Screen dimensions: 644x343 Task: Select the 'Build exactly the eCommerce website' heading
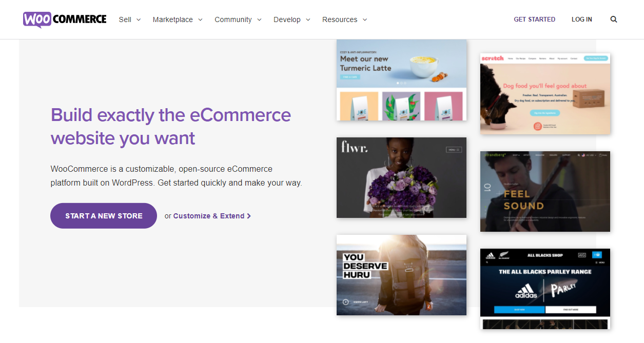171,126
